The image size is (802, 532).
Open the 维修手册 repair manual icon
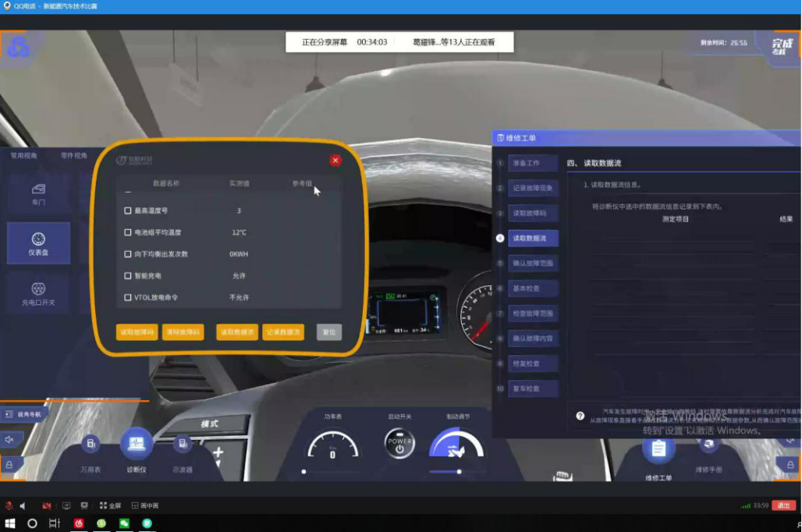[x=708, y=446]
